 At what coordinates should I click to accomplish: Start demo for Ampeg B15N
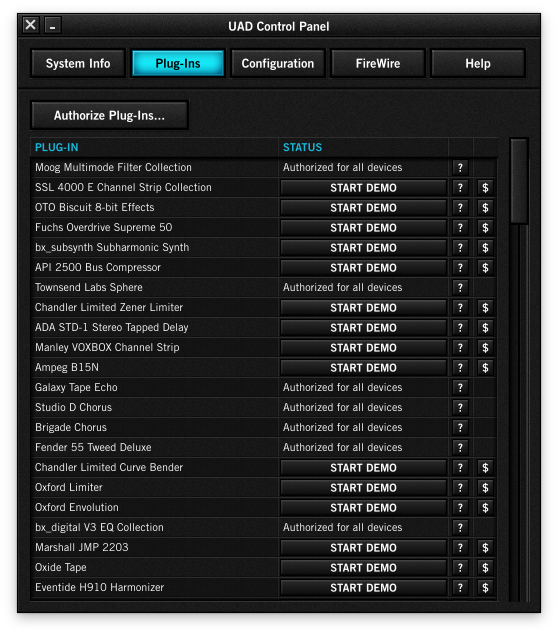click(x=363, y=368)
